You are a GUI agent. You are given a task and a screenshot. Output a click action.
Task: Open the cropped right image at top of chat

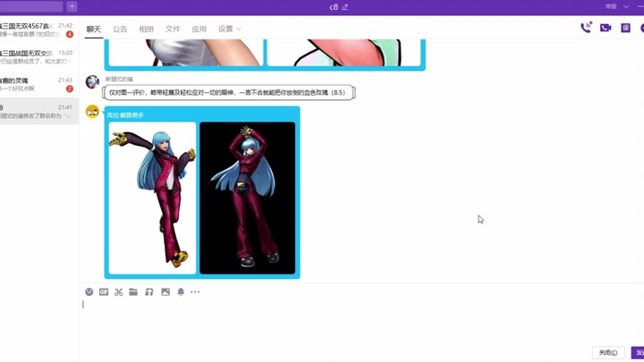point(343,53)
